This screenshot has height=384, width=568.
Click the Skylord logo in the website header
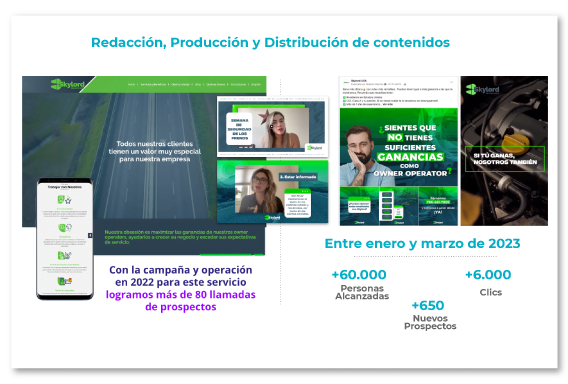(x=68, y=84)
